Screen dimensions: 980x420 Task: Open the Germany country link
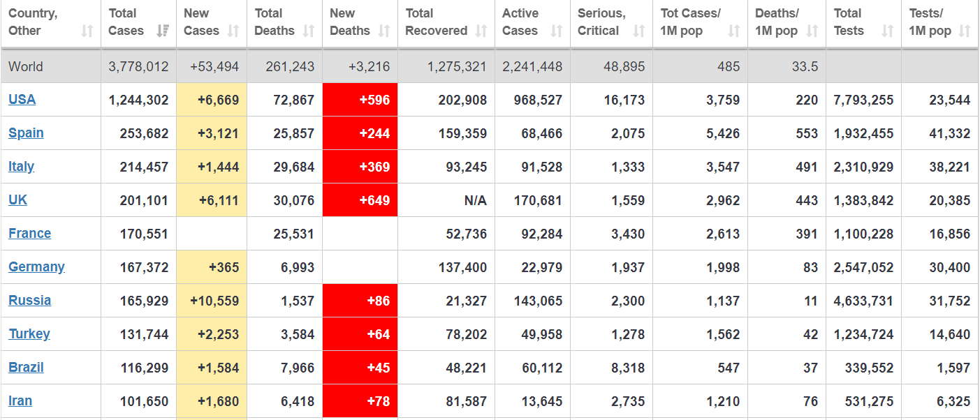pos(36,267)
